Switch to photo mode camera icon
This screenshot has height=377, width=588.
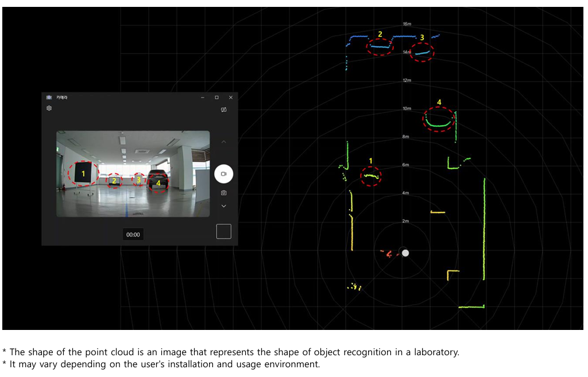click(x=223, y=193)
